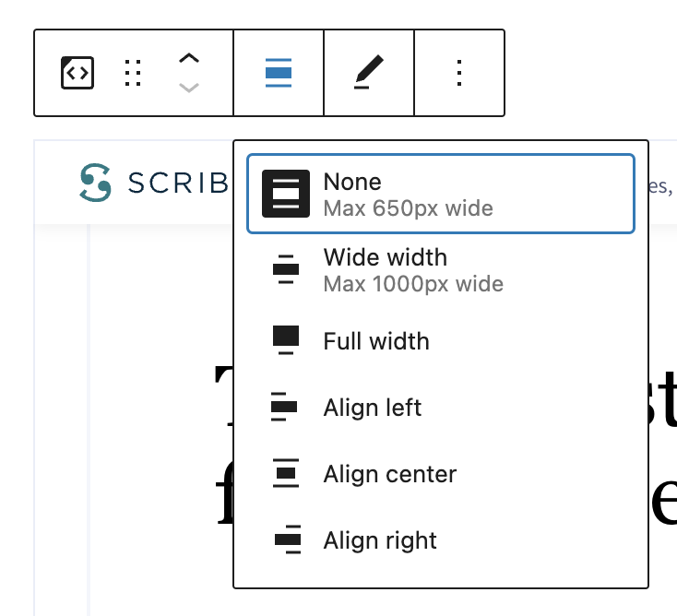677x616 pixels.
Task: Click the drag handle dots icon
Action: (x=133, y=73)
